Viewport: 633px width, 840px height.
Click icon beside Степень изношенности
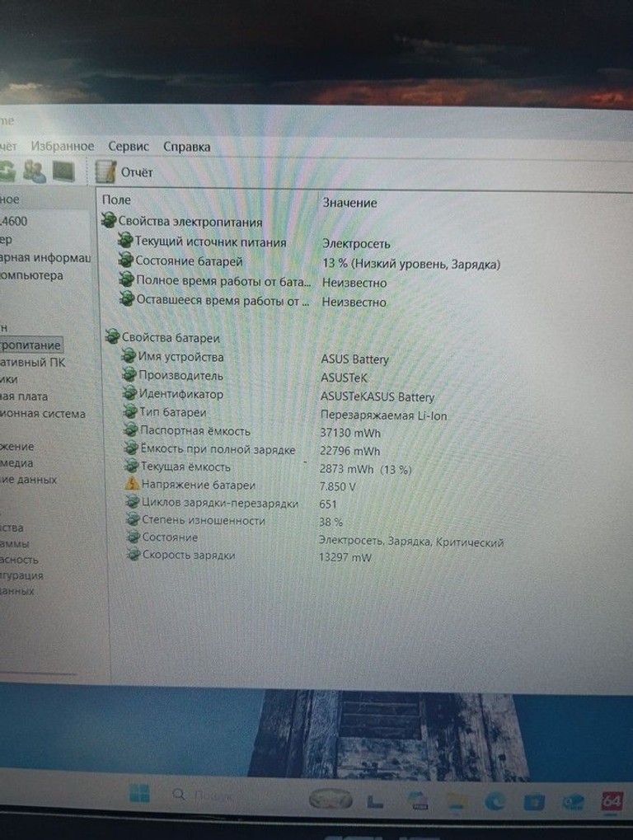coord(133,519)
